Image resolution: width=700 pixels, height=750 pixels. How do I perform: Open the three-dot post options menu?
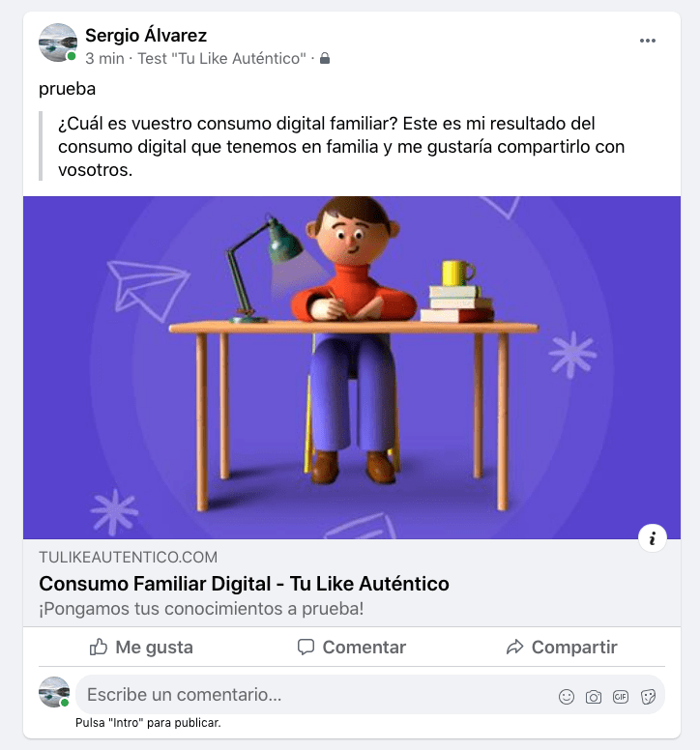(x=648, y=41)
